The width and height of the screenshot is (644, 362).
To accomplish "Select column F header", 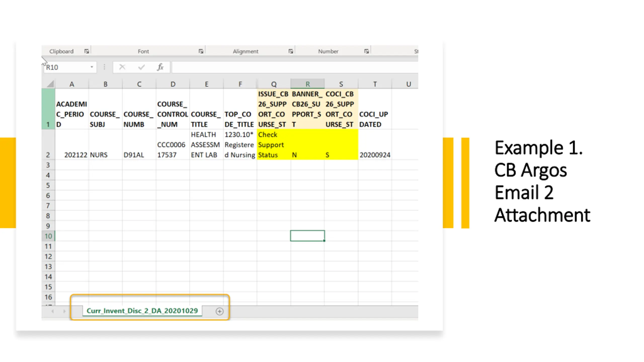I will click(x=240, y=84).
